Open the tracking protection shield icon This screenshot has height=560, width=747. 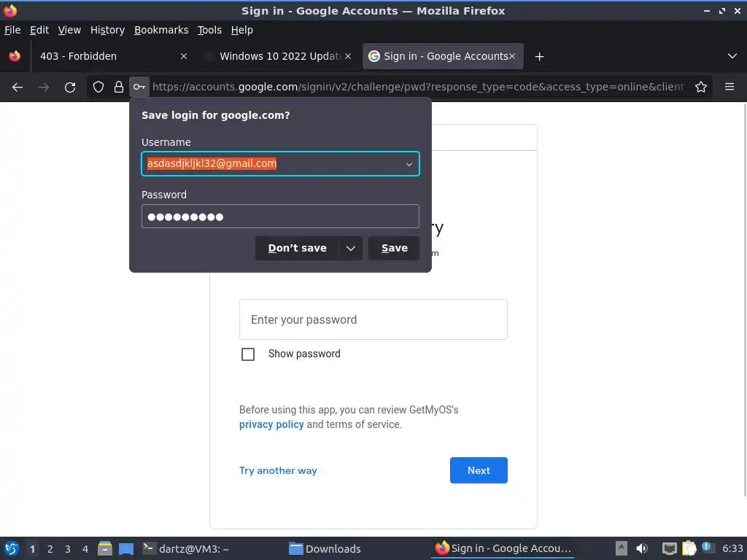pyautogui.click(x=98, y=87)
